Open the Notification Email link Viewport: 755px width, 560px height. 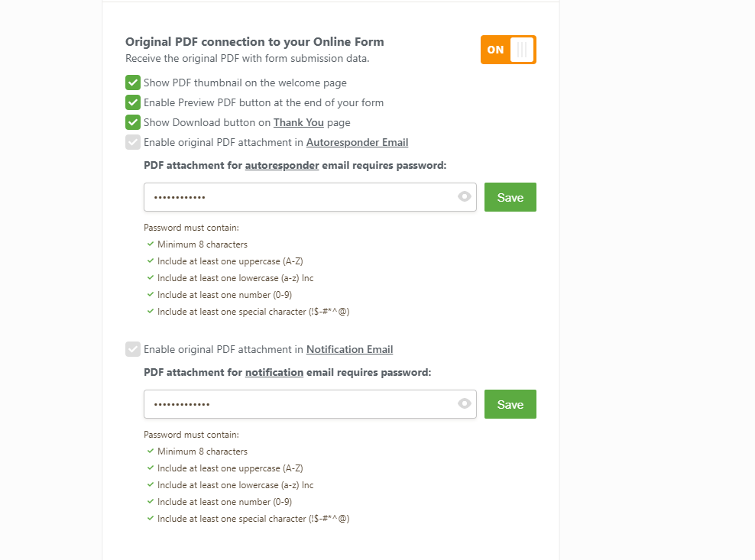[349, 349]
